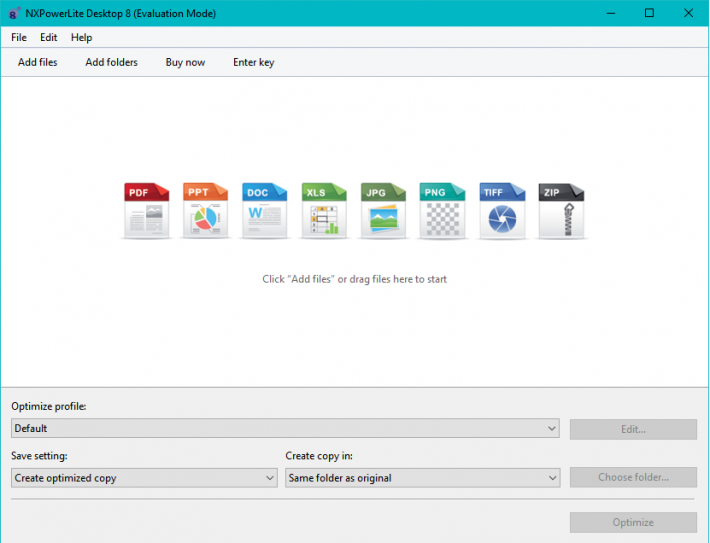The height and width of the screenshot is (543, 710).
Task: Click the Save setting label
Action: coord(39,456)
